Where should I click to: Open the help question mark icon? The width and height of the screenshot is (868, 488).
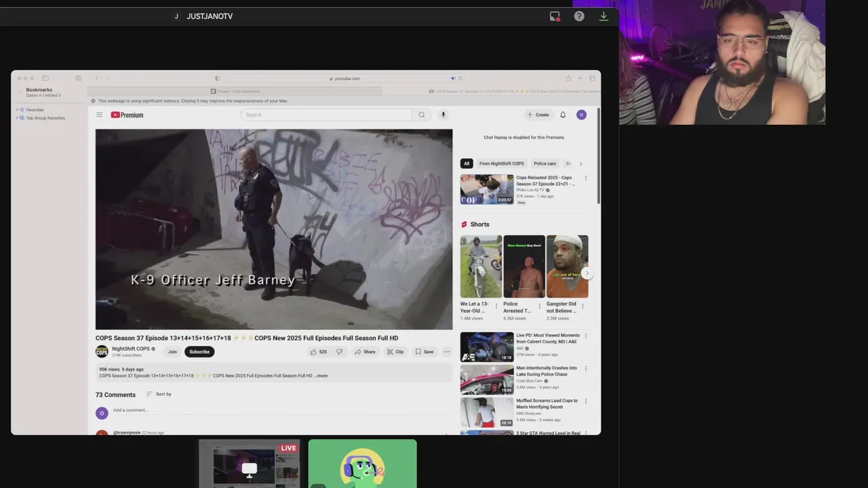tap(579, 16)
